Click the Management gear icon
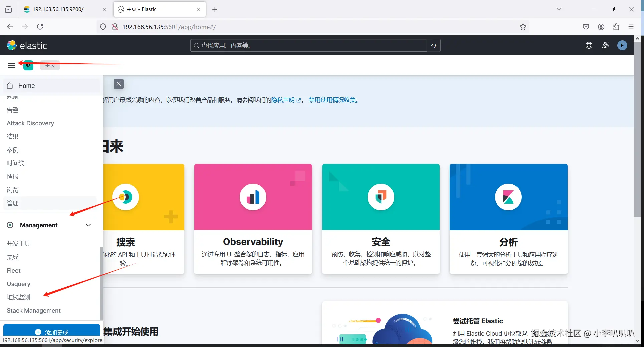The width and height of the screenshot is (644, 347). [x=10, y=225]
